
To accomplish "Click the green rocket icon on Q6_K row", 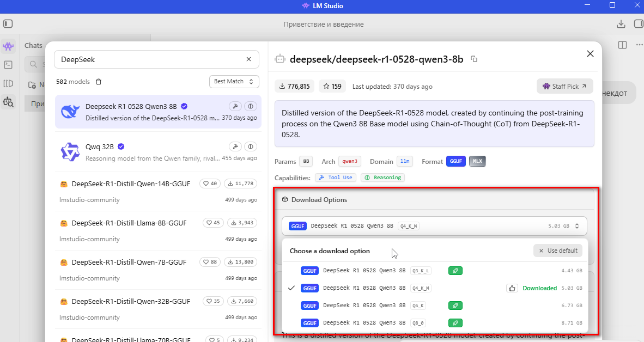I will click(x=455, y=306).
